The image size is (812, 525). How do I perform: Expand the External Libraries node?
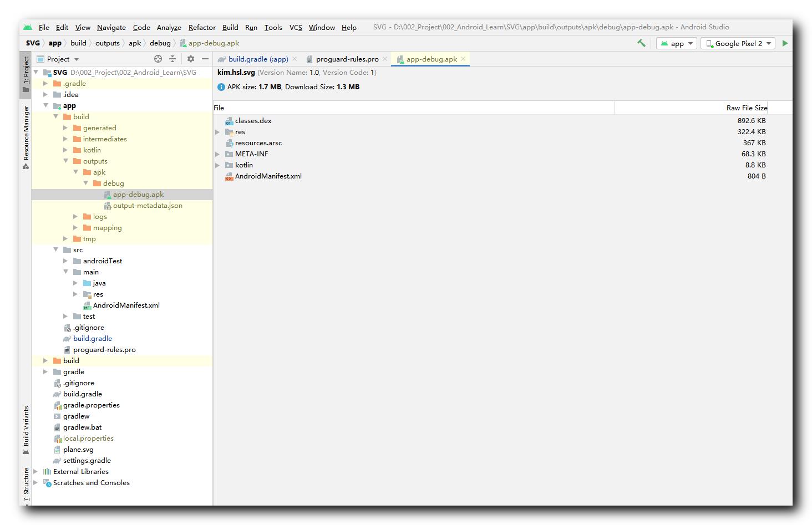[35, 471]
